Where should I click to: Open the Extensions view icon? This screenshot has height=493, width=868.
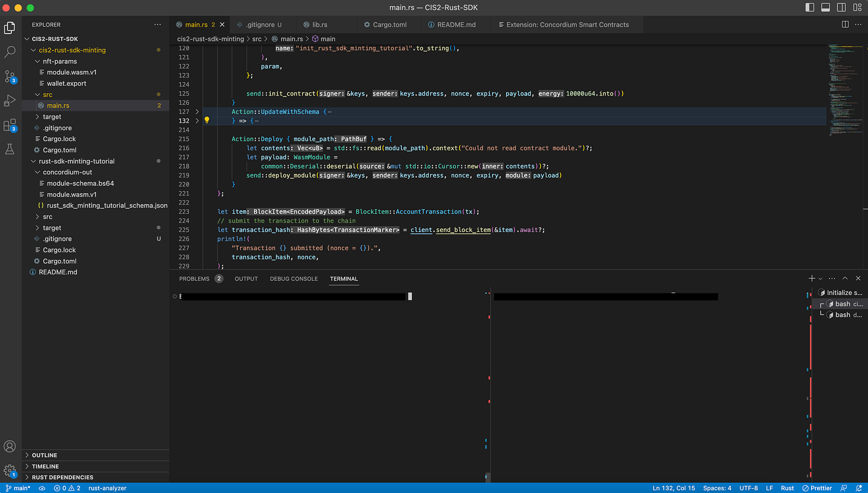point(10,125)
